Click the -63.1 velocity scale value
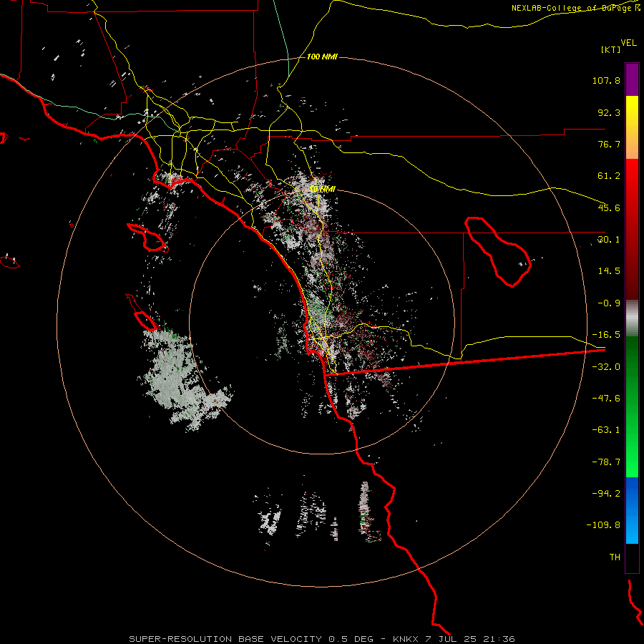The image size is (644, 644). pyautogui.click(x=606, y=430)
